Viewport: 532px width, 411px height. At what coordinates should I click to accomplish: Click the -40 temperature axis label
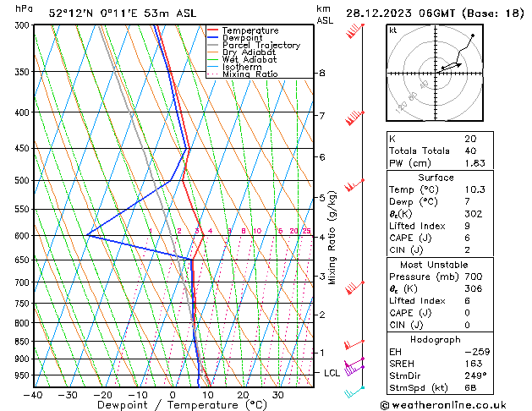(33, 395)
